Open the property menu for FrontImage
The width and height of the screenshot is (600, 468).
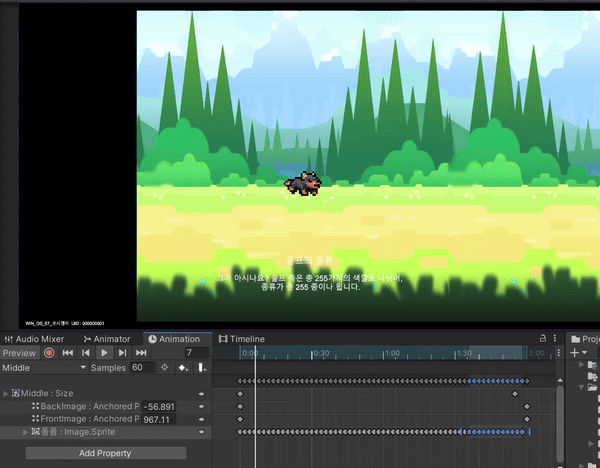point(201,419)
